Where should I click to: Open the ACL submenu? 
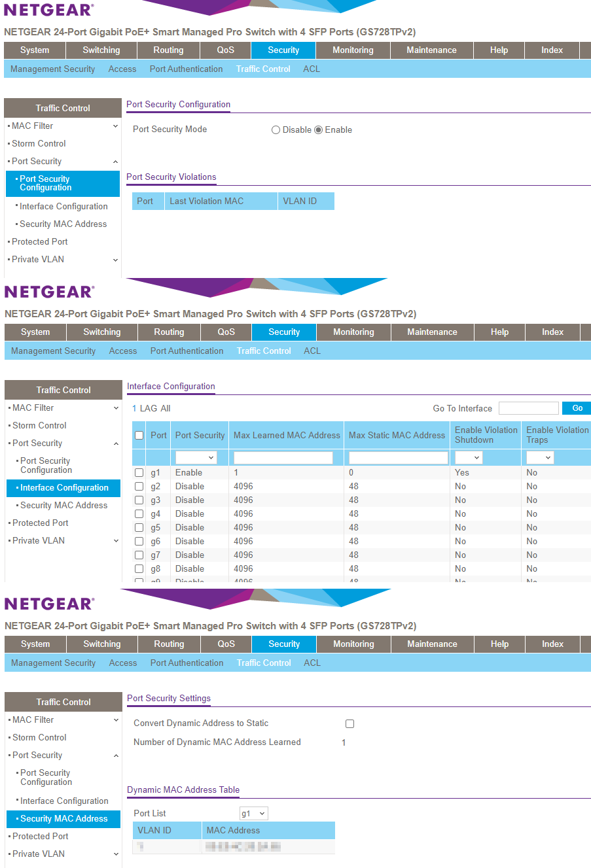[x=311, y=69]
